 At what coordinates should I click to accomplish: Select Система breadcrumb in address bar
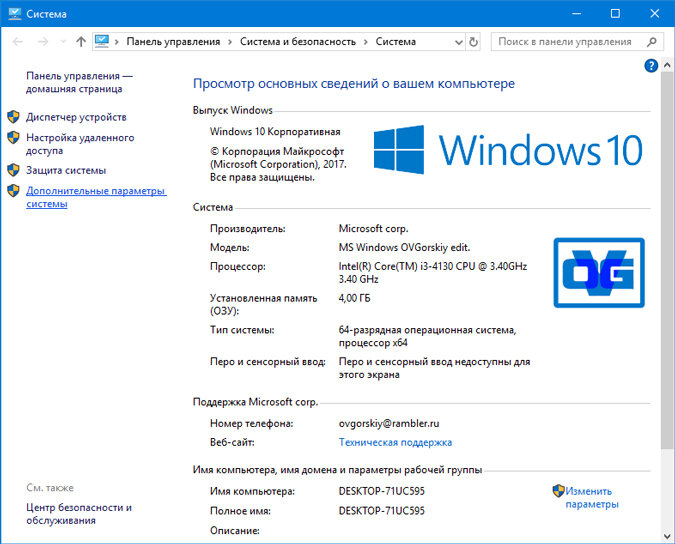pos(396,42)
